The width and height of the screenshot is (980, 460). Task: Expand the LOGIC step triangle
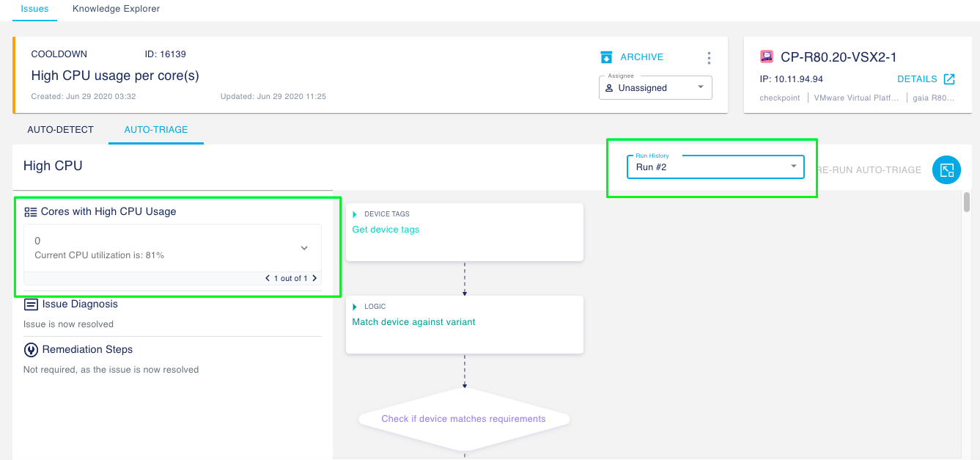(x=355, y=307)
